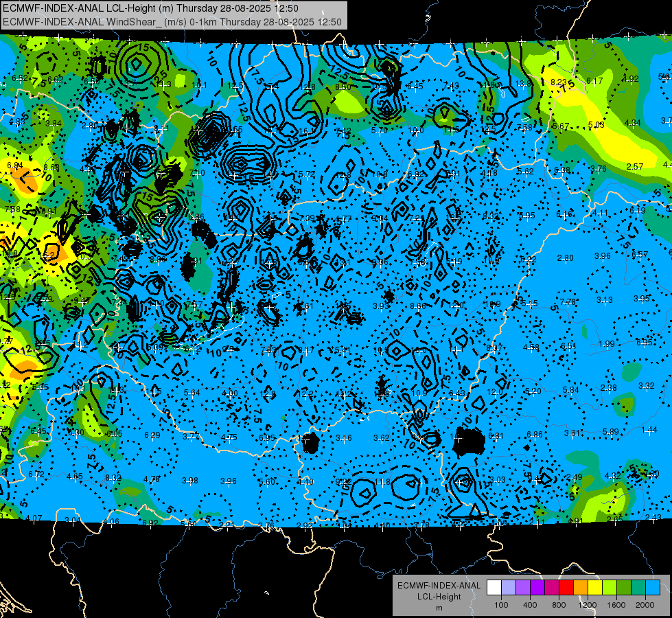Click the value 5.03 in the northeast
Viewport: 672px width, 618px height.
[596, 125]
